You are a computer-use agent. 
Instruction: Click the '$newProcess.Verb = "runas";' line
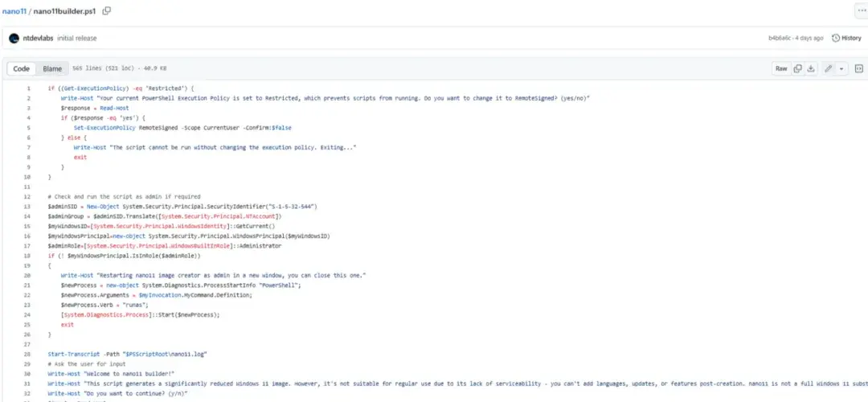pos(105,305)
